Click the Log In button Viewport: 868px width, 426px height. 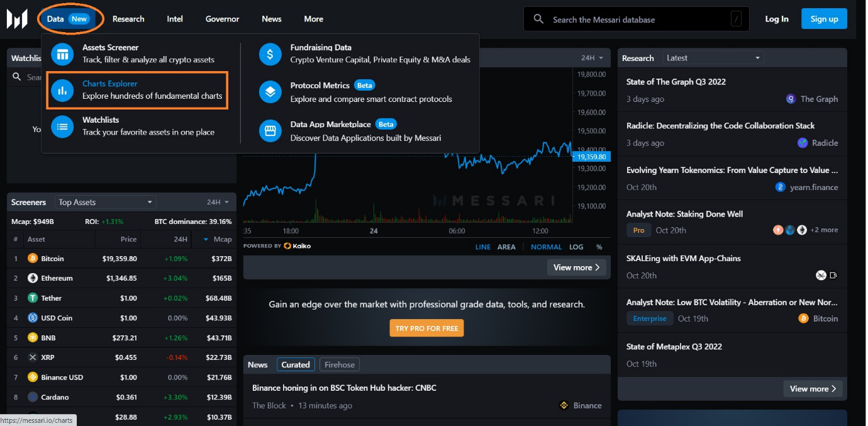pyautogui.click(x=777, y=19)
